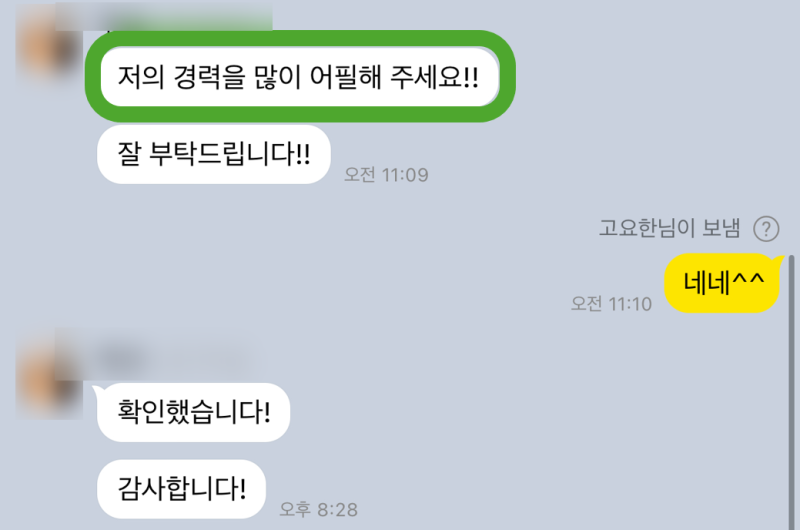
Task: Click the ^^ emoticon in the yellow bubble
Action: pos(748,280)
